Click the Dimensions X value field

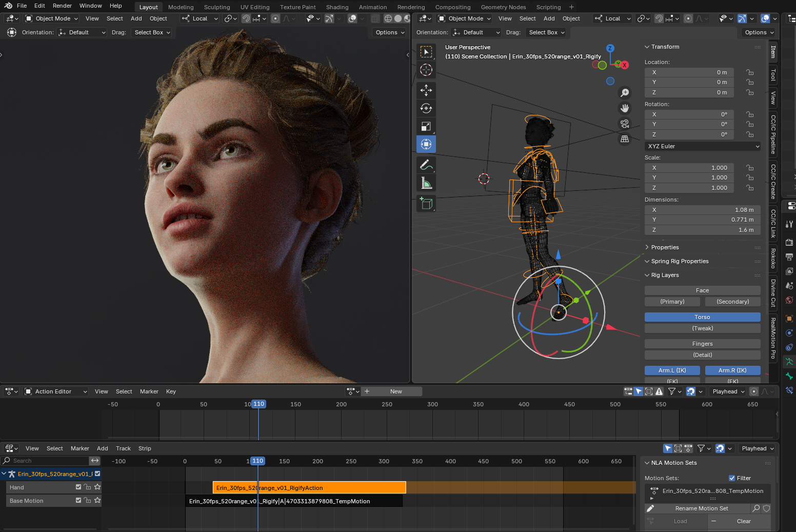click(703, 210)
